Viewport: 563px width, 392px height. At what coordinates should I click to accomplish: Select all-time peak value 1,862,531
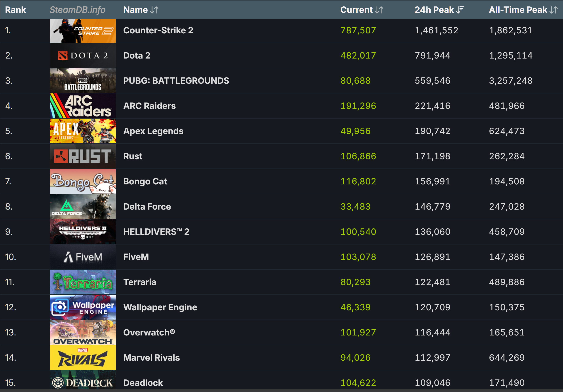(511, 31)
